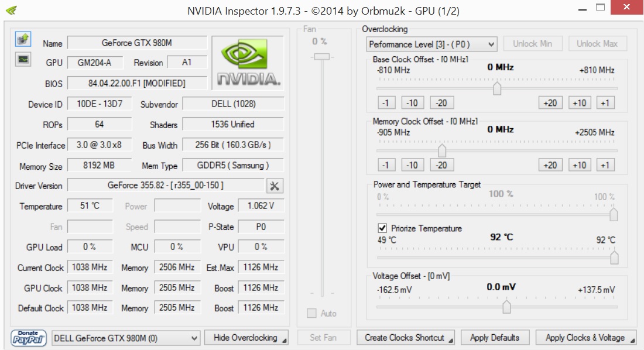Click the temperature target slider thumb

(614, 258)
